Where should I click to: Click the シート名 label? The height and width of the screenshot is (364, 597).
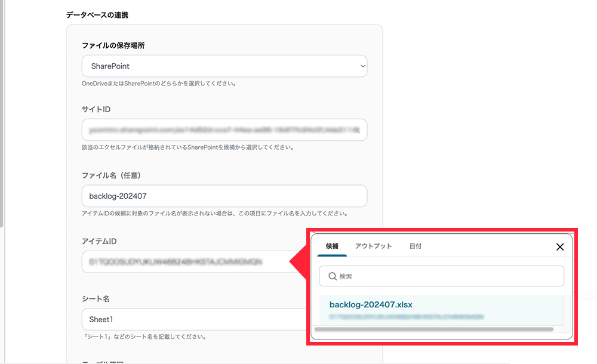pos(96,298)
